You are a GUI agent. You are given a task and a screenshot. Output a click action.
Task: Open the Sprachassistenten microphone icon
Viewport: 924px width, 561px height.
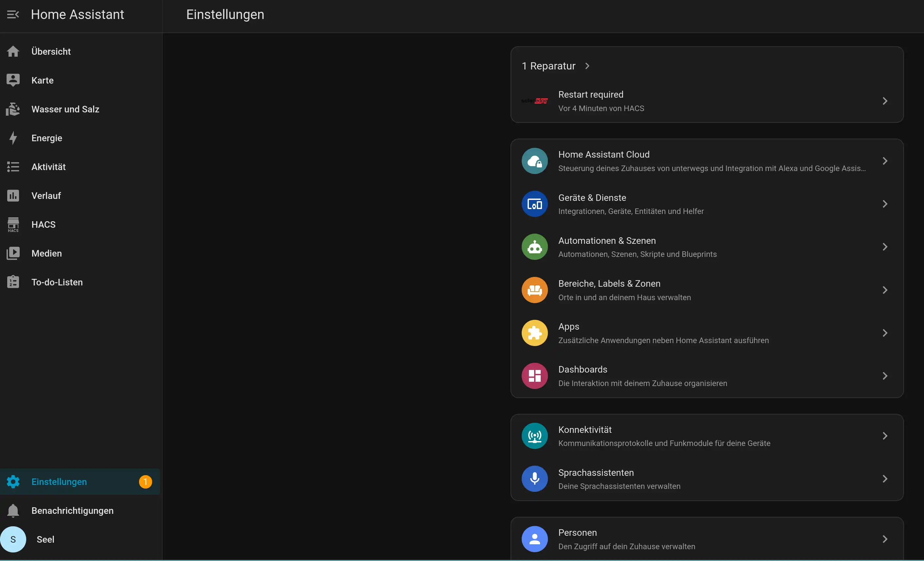click(x=534, y=478)
